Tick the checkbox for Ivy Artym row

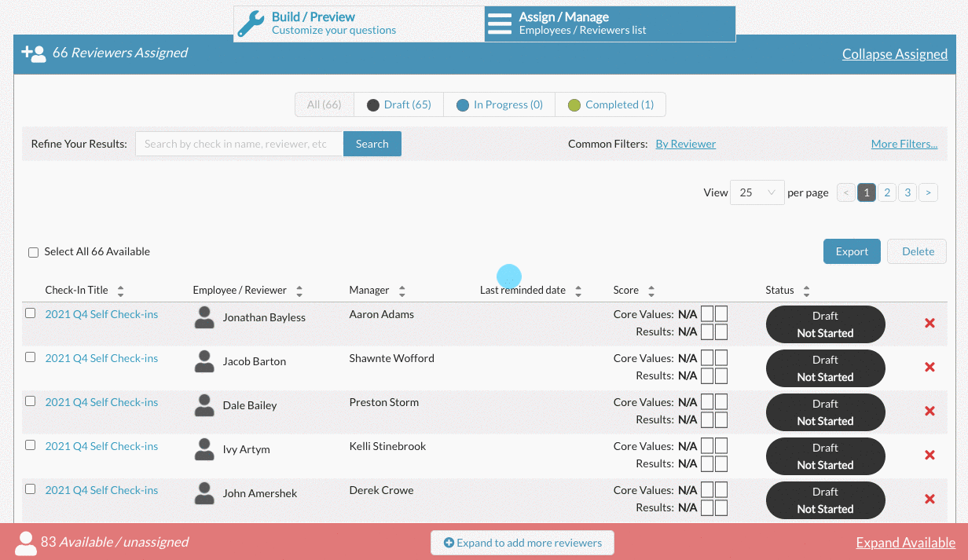31,445
